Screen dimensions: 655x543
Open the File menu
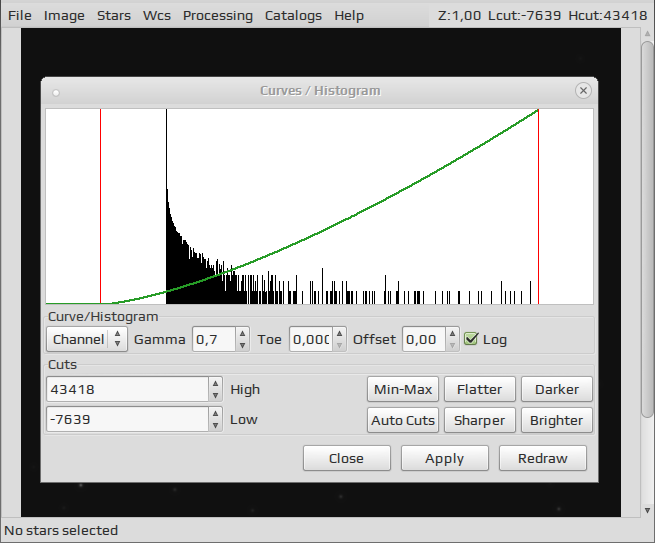pyautogui.click(x=20, y=15)
